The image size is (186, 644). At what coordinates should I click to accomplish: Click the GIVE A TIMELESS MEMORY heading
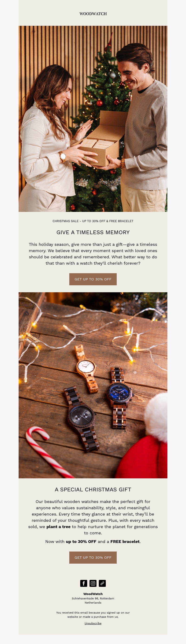[x=93, y=232]
